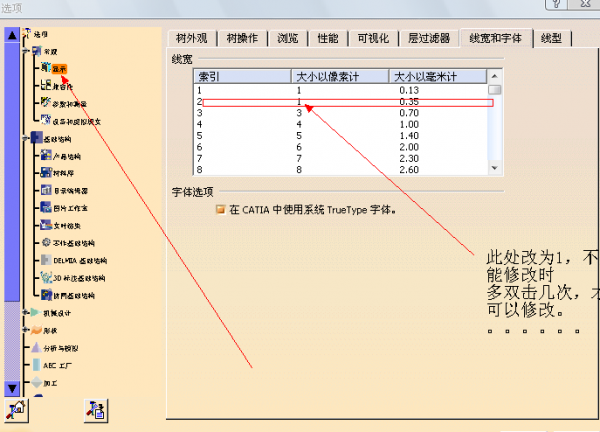Select index row 1 with 0.13 mm
The height and width of the screenshot is (432, 600).
point(341,91)
